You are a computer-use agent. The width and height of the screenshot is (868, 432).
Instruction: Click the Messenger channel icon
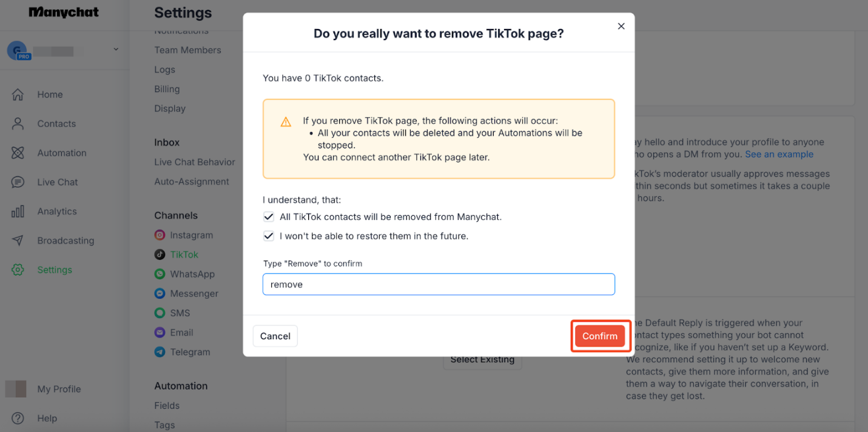[160, 293]
